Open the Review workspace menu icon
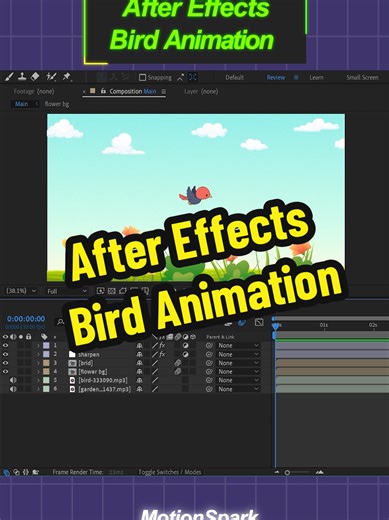 click(x=296, y=77)
